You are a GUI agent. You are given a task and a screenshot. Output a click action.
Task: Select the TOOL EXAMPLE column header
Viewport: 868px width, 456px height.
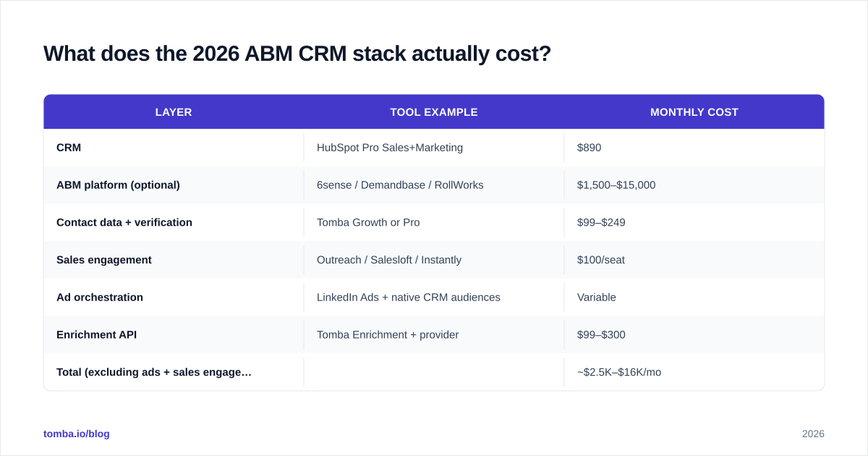(434, 112)
